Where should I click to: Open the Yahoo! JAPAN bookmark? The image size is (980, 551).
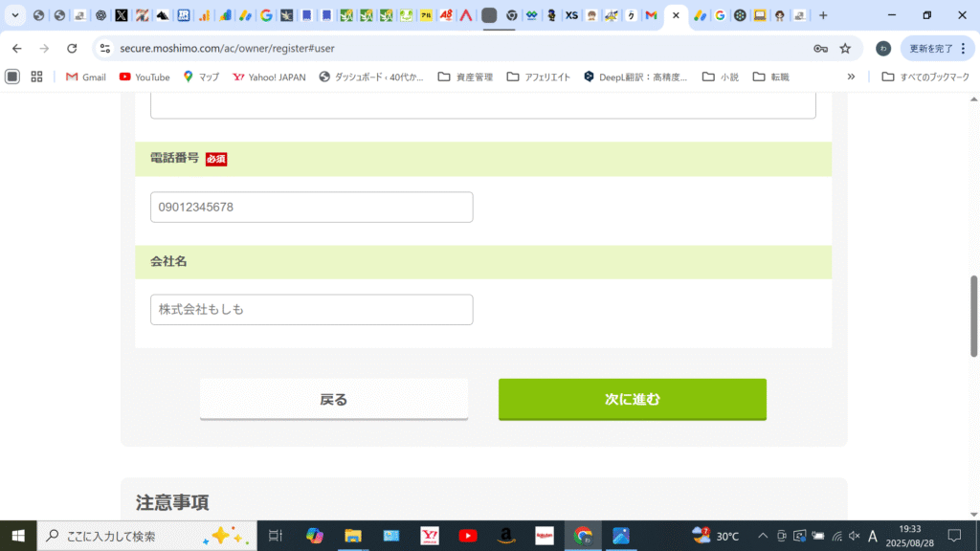[x=269, y=77]
